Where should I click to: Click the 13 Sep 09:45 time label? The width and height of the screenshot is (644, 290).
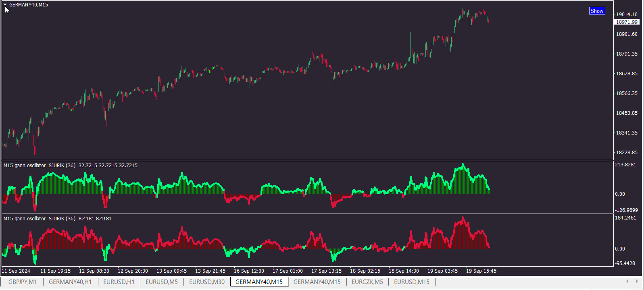pyautogui.click(x=171, y=271)
